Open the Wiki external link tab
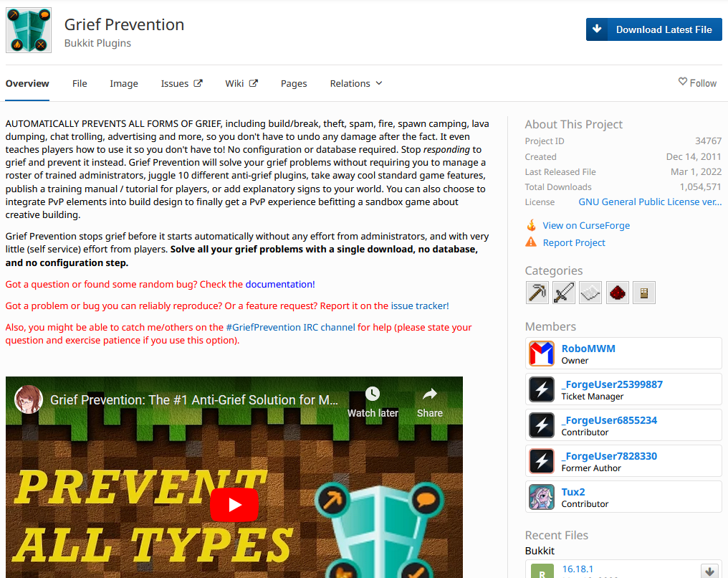This screenshot has width=728, height=578. pos(241,84)
